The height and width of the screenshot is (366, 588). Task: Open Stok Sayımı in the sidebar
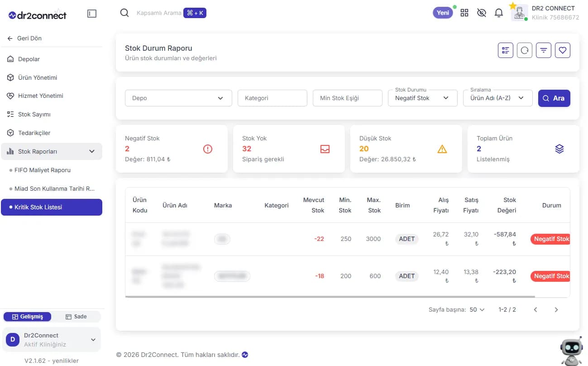(52, 114)
